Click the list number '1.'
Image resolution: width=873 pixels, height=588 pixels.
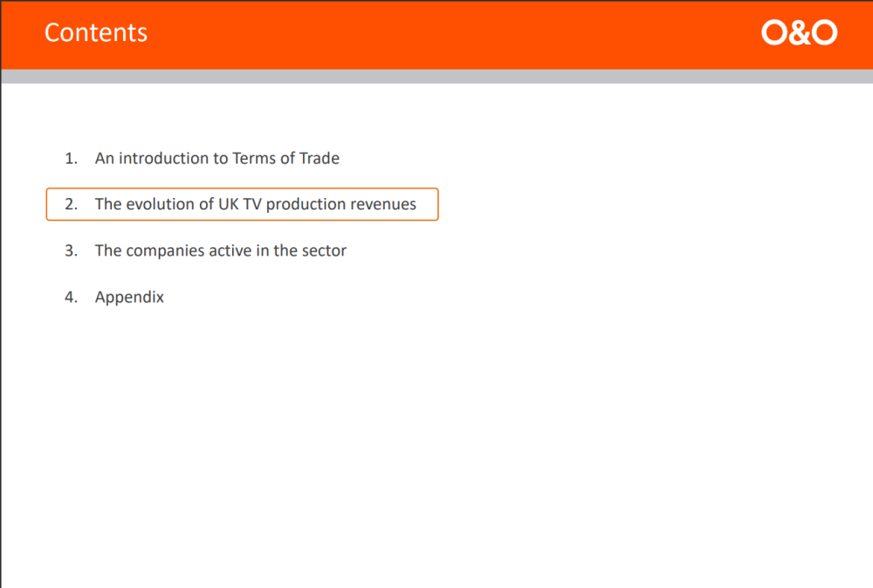[x=71, y=158]
